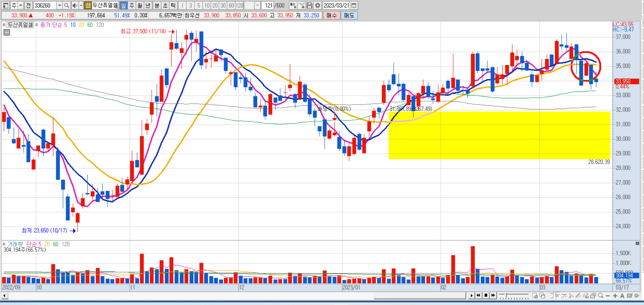The height and width of the screenshot is (305, 644).
Task: Edit the date field 2023/03/21
Action: [336, 5]
